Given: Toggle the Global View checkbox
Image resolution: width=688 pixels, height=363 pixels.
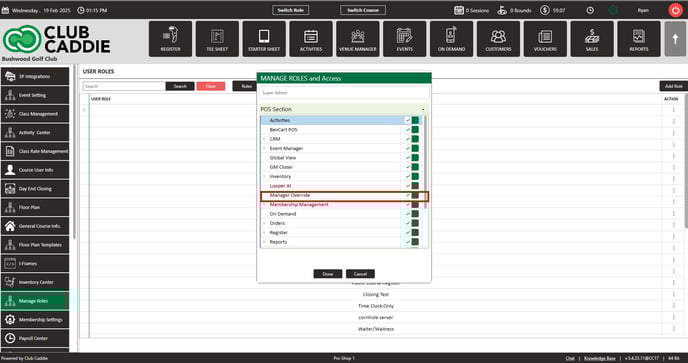Looking at the screenshot, I should (408, 158).
